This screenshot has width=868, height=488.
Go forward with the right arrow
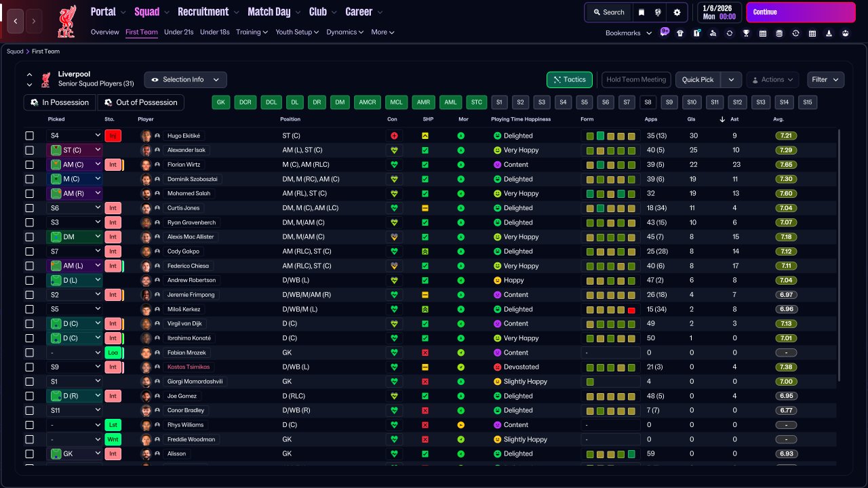click(33, 21)
